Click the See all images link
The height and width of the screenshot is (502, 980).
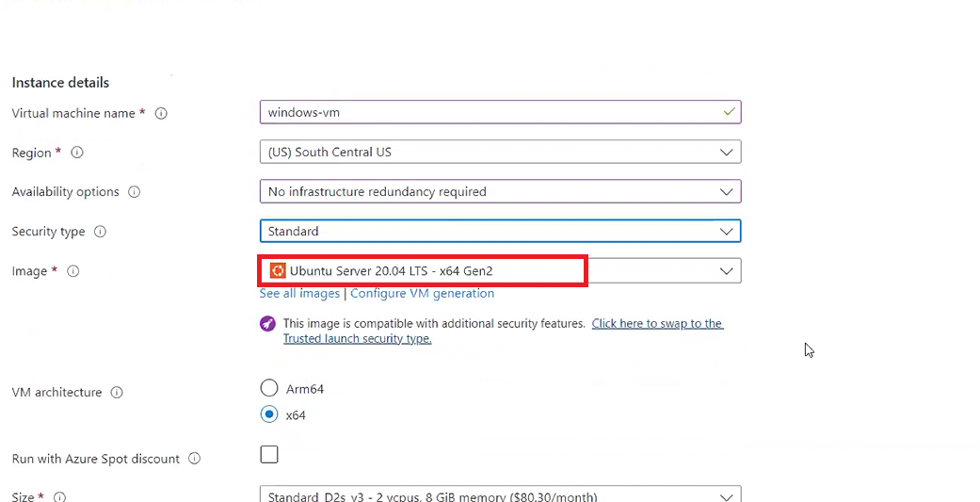click(299, 294)
